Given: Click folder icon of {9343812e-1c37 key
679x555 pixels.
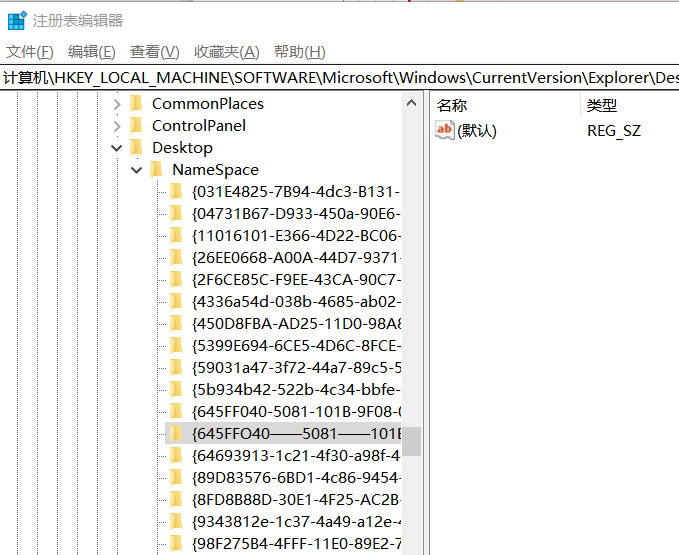Looking at the screenshot, I should tap(176, 522).
